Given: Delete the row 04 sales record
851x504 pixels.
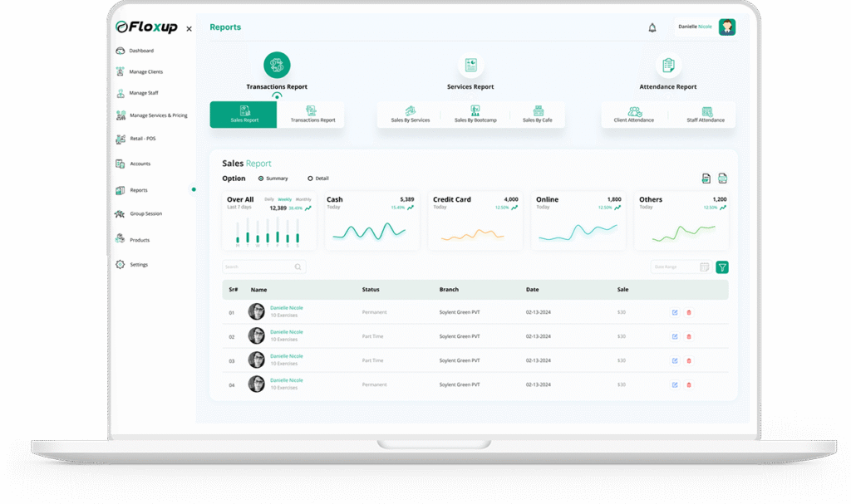Looking at the screenshot, I should tap(689, 384).
